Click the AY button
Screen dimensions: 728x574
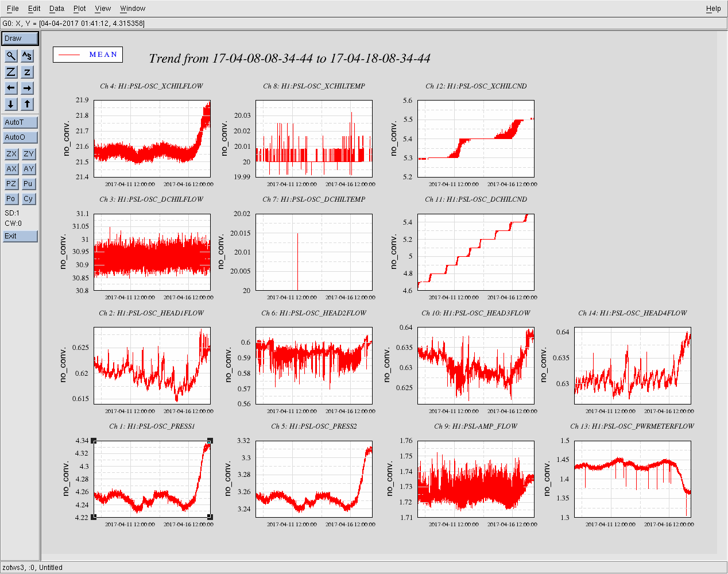(x=28, y=169)
